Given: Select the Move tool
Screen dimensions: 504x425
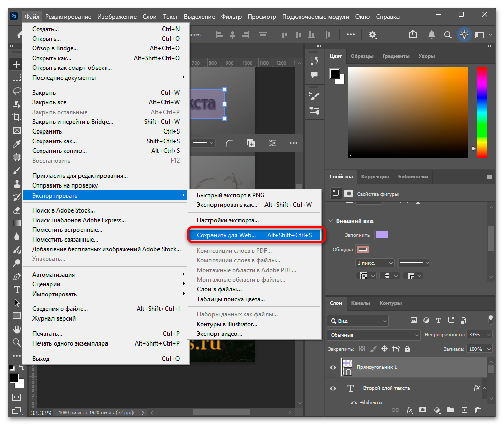Looking at the screenshot, I should click(x=16, y=64).
